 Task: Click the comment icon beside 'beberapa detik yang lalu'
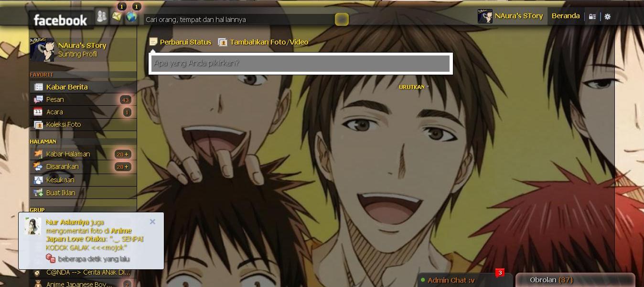point(51,259)
